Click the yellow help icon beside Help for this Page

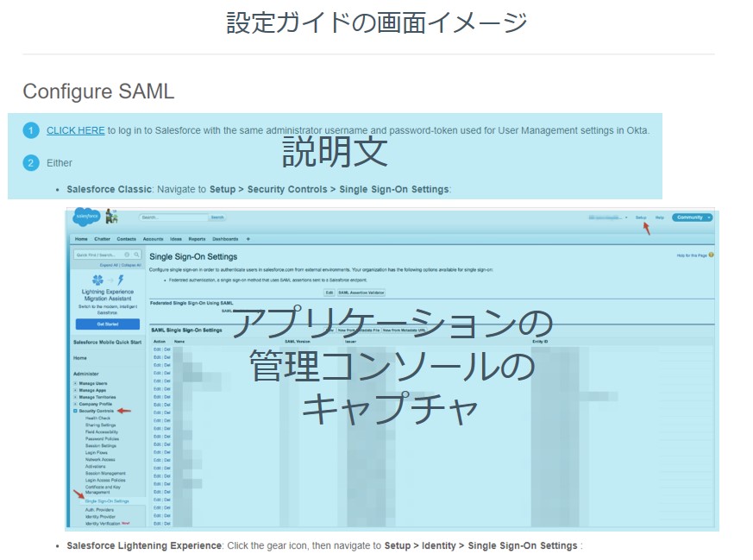712,255
